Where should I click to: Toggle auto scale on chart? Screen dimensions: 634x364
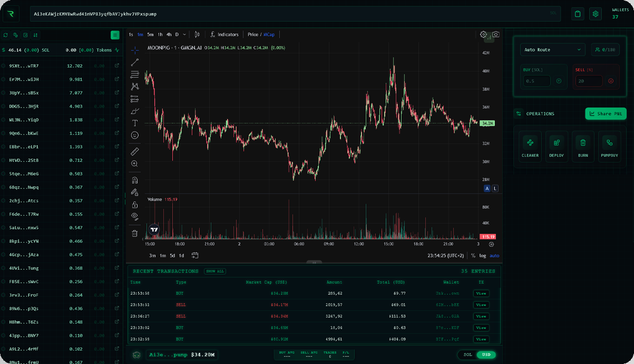tap(494, 256)
